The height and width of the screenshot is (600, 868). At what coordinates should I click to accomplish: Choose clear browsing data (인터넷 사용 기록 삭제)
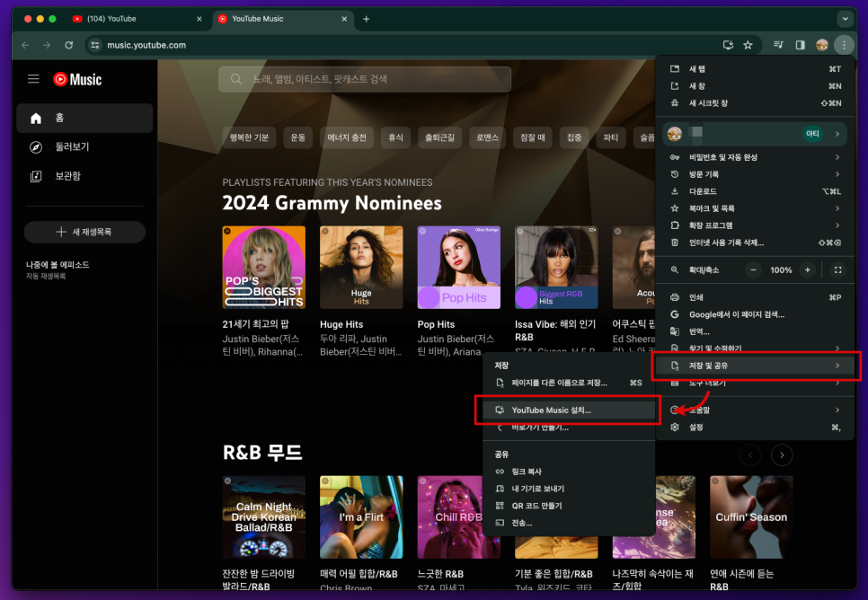(755, 243)
